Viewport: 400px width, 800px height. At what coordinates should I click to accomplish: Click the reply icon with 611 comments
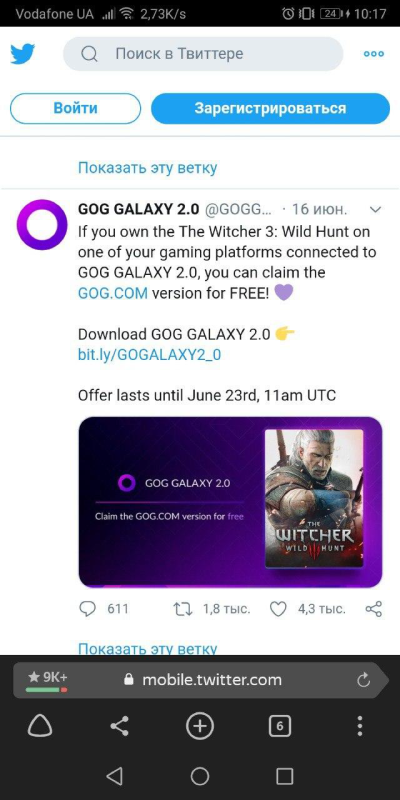click(88, 609)
